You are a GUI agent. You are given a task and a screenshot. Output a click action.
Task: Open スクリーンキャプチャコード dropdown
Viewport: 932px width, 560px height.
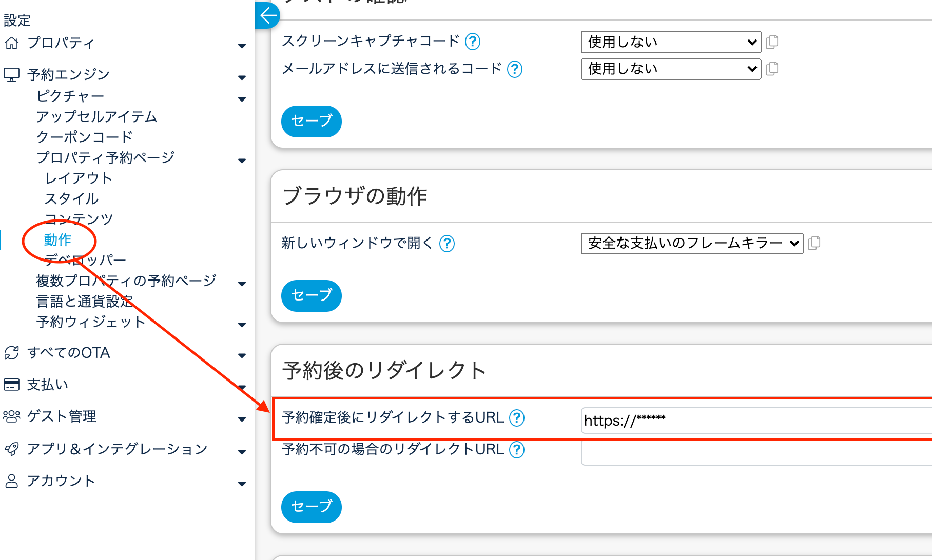(670, 42)
